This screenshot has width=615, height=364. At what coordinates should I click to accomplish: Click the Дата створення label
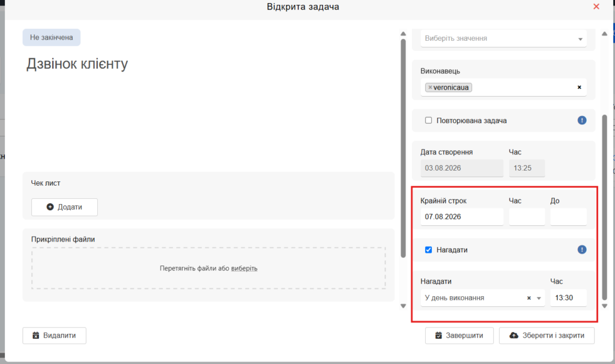coord(446,152)
